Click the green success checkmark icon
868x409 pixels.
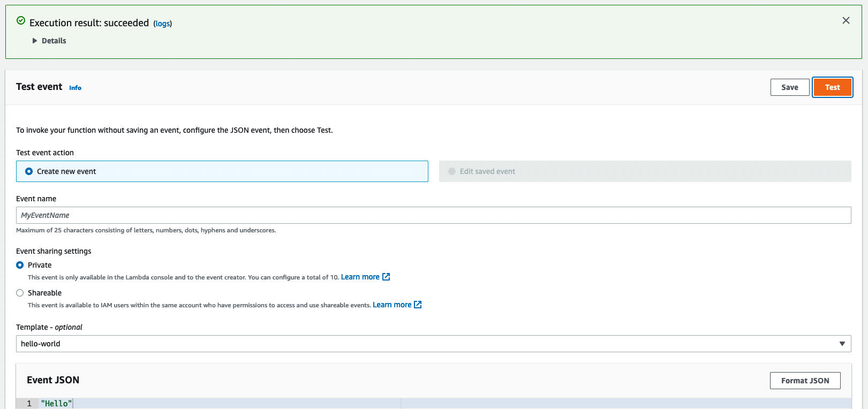point(21,20)
